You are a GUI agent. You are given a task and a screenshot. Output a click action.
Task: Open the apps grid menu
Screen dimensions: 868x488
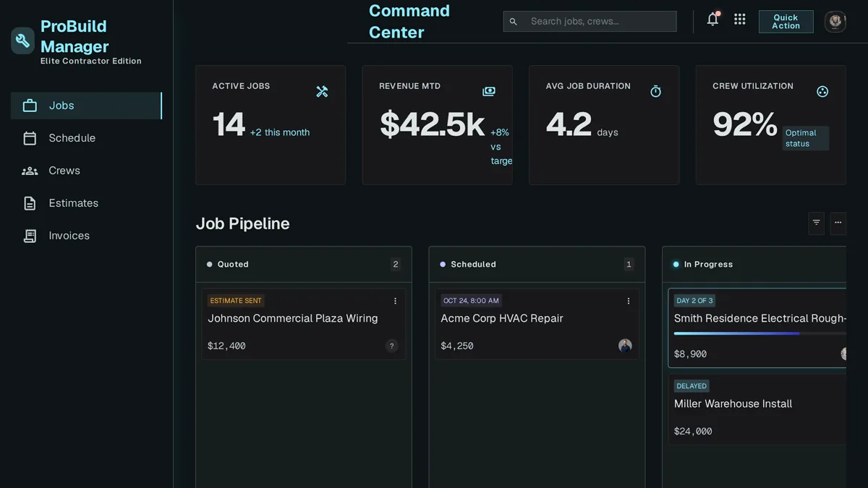pos(739,20)
